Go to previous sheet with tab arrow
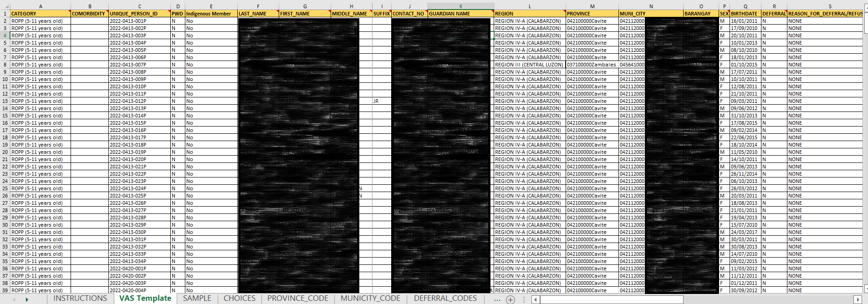Image resolution: width=868 pixels, height=304 pixels. 14,299
